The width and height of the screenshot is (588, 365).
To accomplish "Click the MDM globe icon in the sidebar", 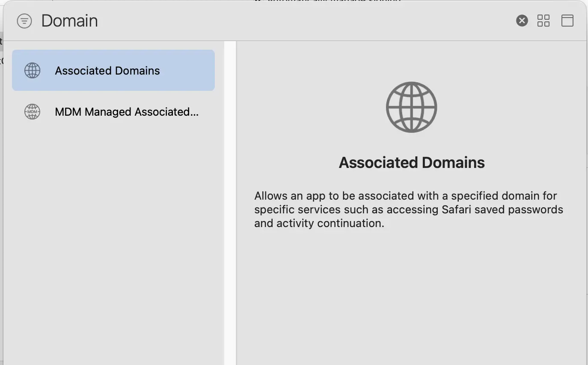I will click(x=32, y=112).
